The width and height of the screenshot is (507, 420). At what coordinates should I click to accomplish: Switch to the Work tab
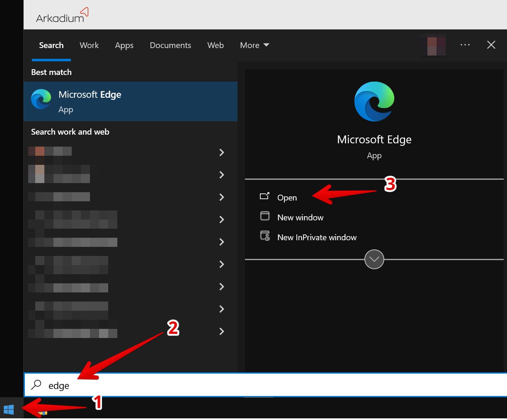[89, 45]
